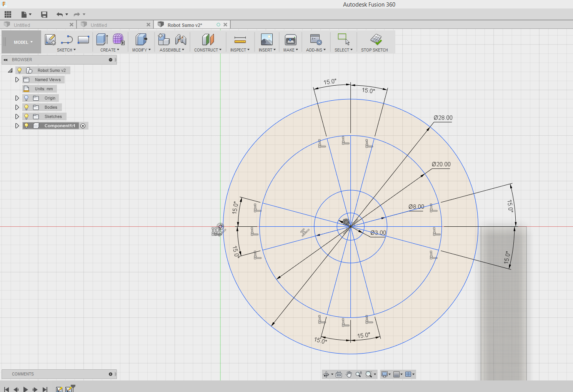
Task: Expand the COMMENTS panel plus button
Action: (110, 374)
